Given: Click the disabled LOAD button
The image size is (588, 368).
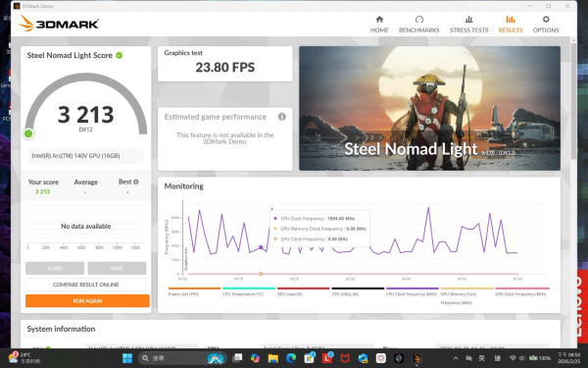Looking at the screenshot, I should 55,268.
